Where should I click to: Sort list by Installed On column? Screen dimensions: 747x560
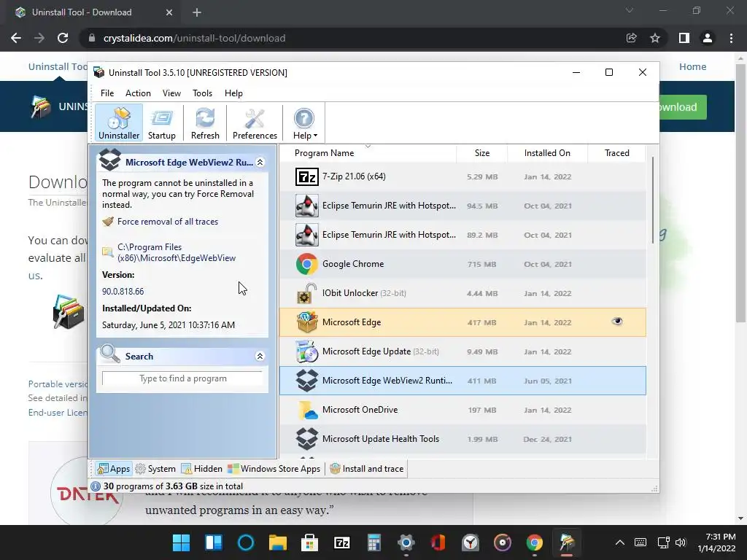tap(547, 153)
